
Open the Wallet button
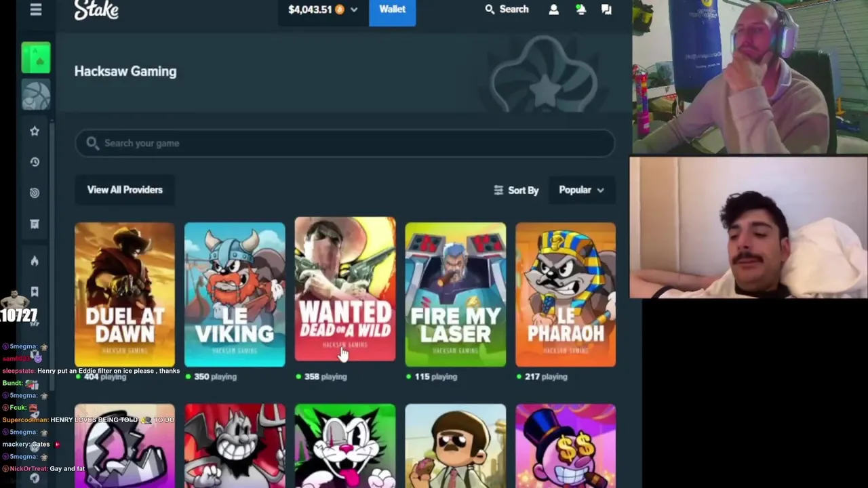point(392,10)
